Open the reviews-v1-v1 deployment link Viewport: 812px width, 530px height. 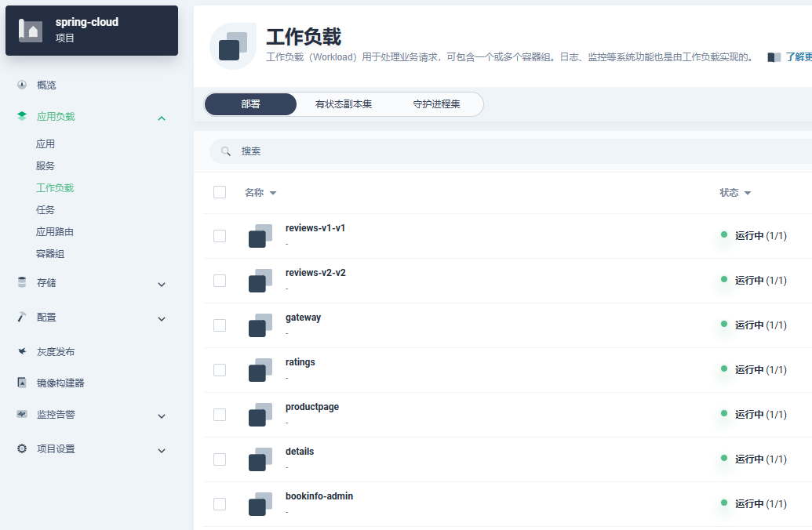[x=315, y=227]
